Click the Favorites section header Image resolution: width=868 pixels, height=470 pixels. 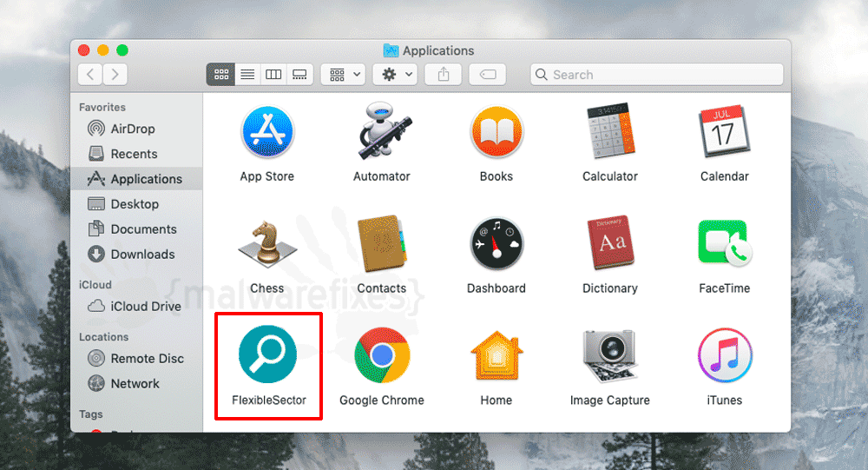click(x=102, y=107)
